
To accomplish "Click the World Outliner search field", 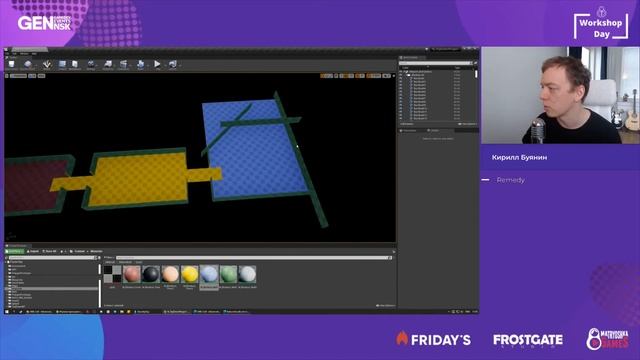I will (x=436, y=63).
